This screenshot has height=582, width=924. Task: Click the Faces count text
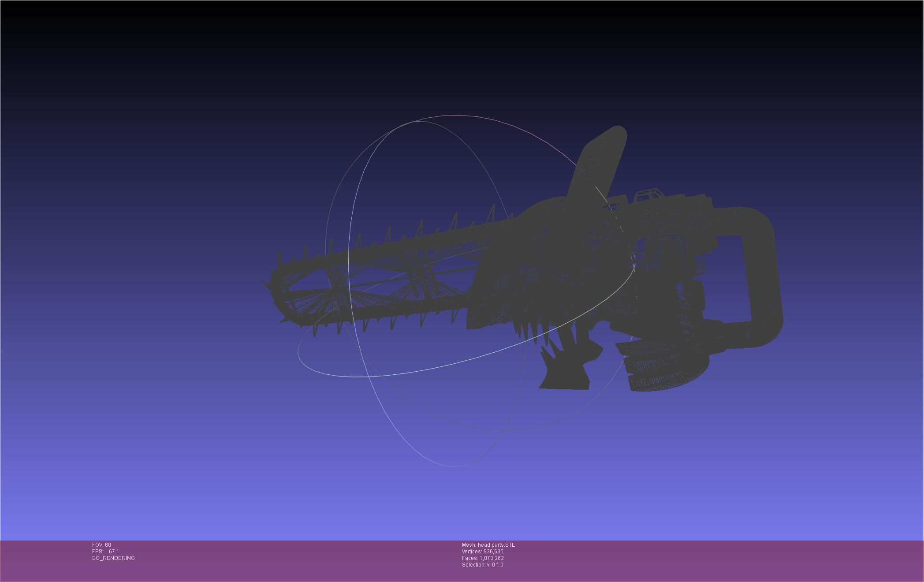click(483, 558)
